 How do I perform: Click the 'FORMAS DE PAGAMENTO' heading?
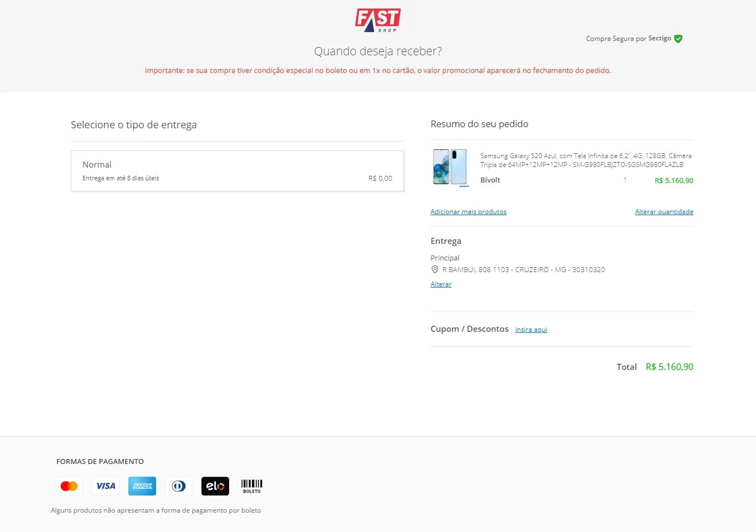pos(100,462)
